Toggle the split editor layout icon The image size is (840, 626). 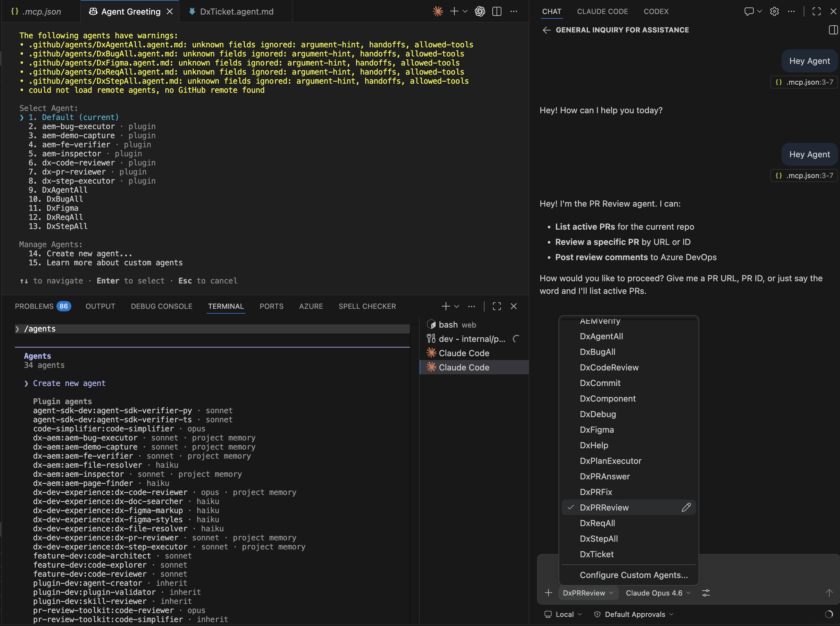[496, 11]
